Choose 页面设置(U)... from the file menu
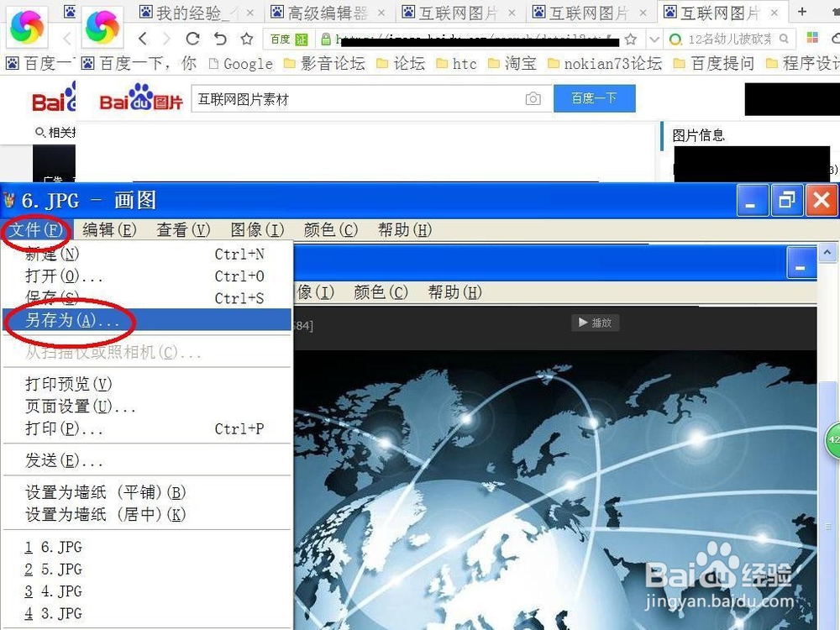The image size is (840, 630). coord(147,406)
